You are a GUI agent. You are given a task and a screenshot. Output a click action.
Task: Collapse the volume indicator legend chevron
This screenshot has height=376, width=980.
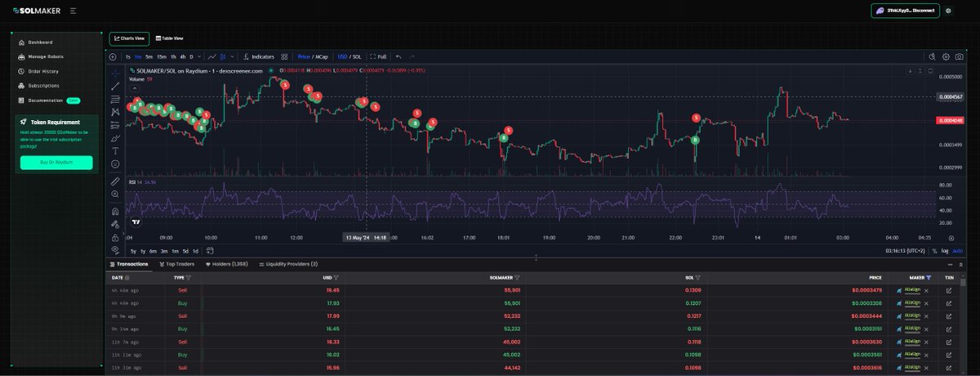pyautogui.click(x=136, y=87)
